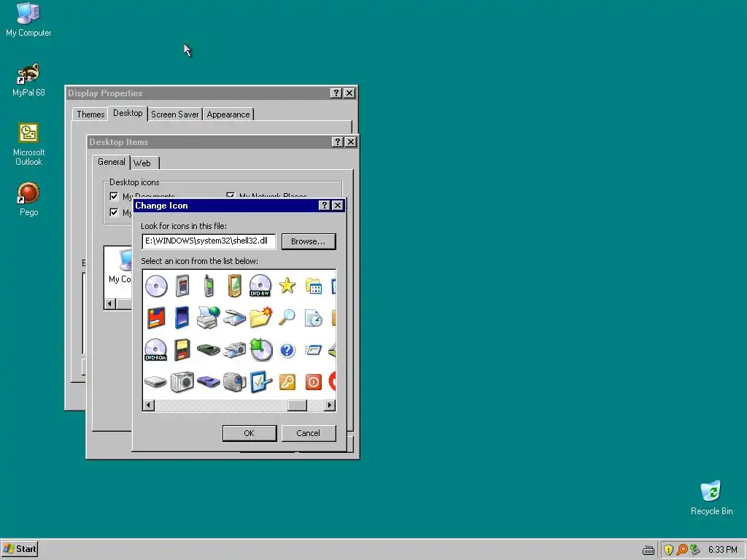The width and height of the screenshot is (747, 560).
Task: Select the disc with green puzzle piece icon
Action: (x=260, y=349)
